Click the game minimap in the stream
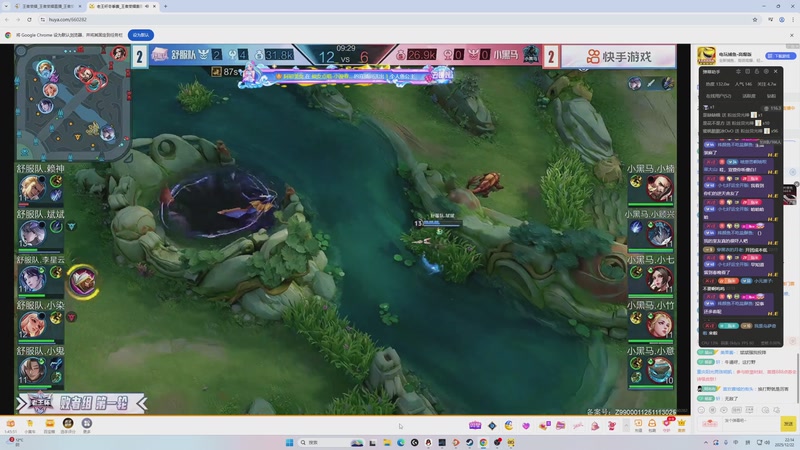Viewport: 800px width, 450px height. click(72, 101)
